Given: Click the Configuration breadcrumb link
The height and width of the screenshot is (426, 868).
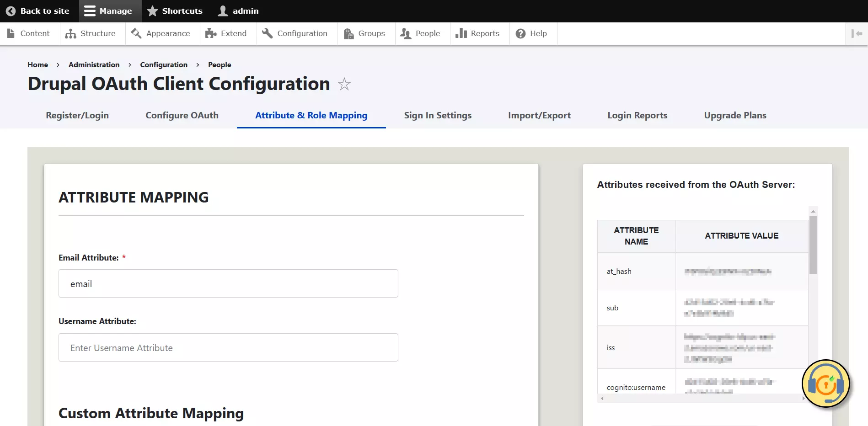Looking at the screenshot, I should pos(164,64).
